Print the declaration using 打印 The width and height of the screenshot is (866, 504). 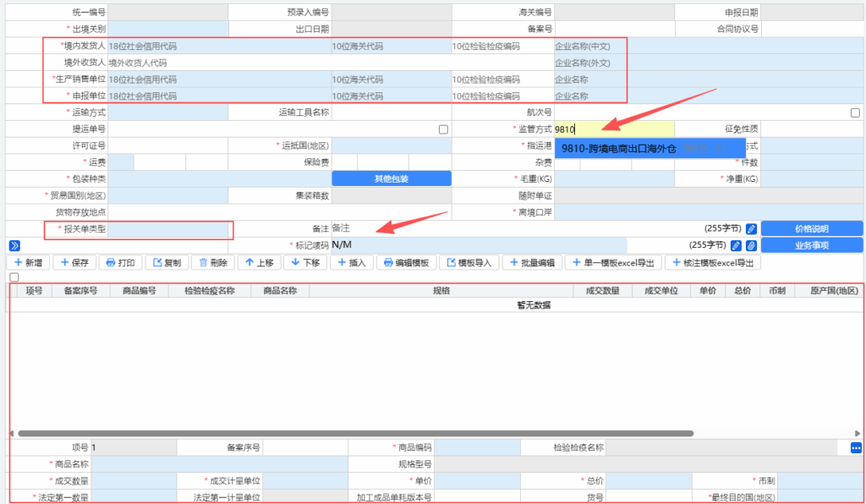[121, 263]
